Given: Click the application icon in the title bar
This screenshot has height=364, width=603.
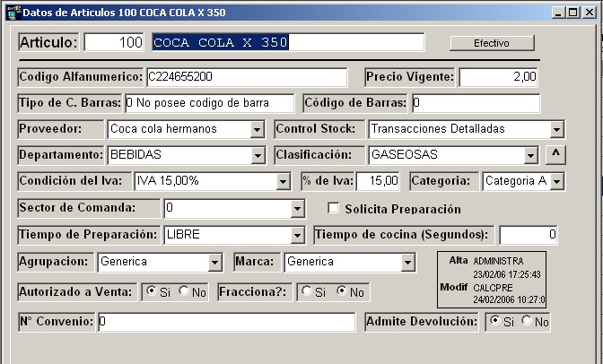Looking at the screenshot, I should pos(13,13).
